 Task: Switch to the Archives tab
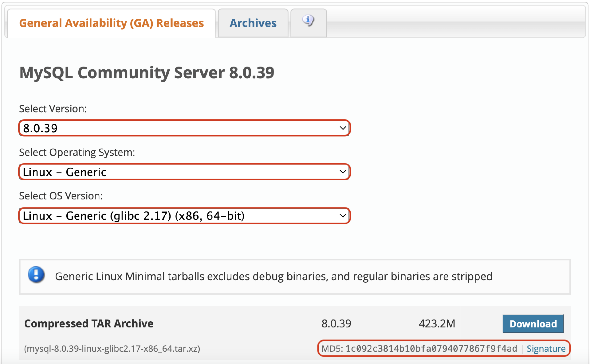[253, 23]
